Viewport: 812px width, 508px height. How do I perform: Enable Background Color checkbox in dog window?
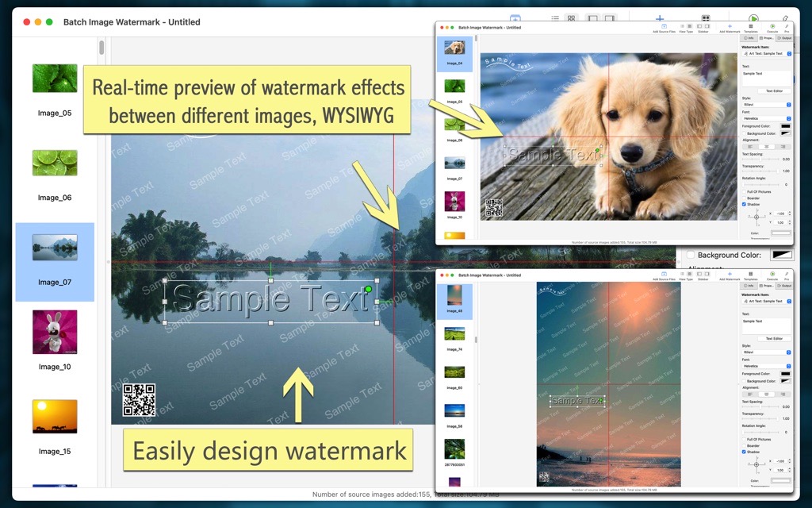744,133
